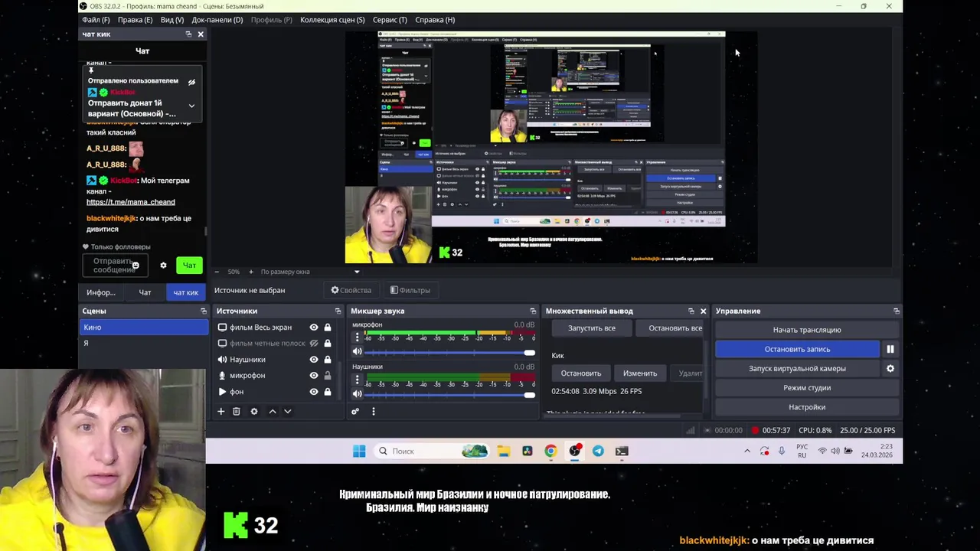This screenshot has width=980, height=551.
Task: Open Настройки in controls dock
Action: 807,407
